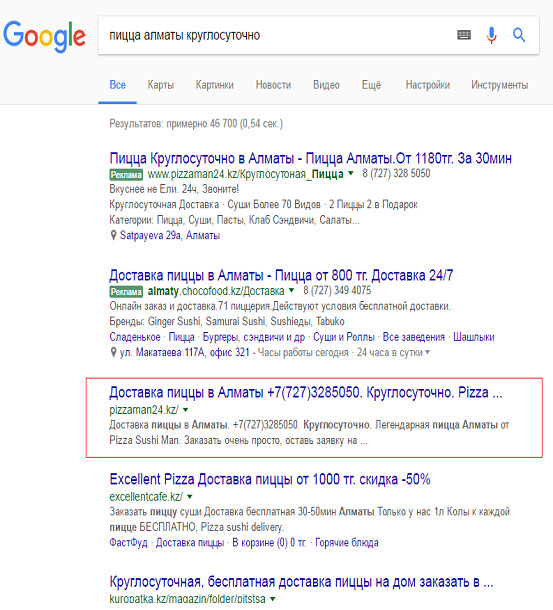
Task: Click the kuropatka.kz/magazin/folder/pitstsa URL
Action: click(188, 599)
